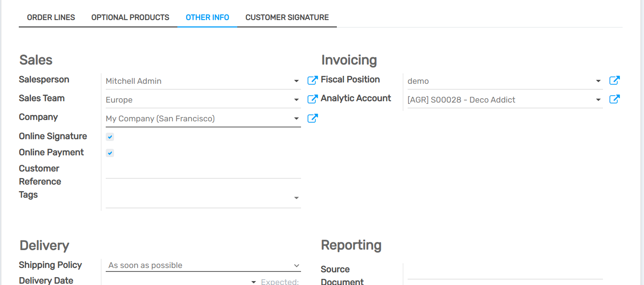Switch to the Order Lines tab
Viewport: 644px width, 285px height.
tap(51, 17)
